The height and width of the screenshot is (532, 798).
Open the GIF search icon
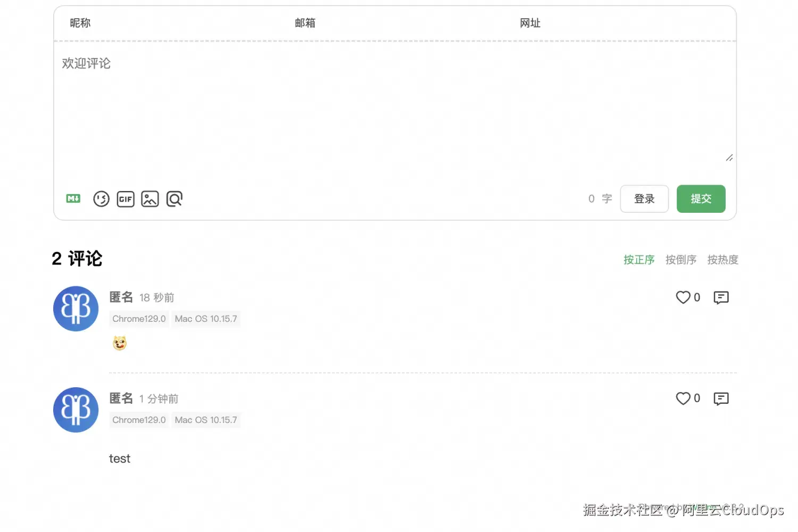pos(126,198)
